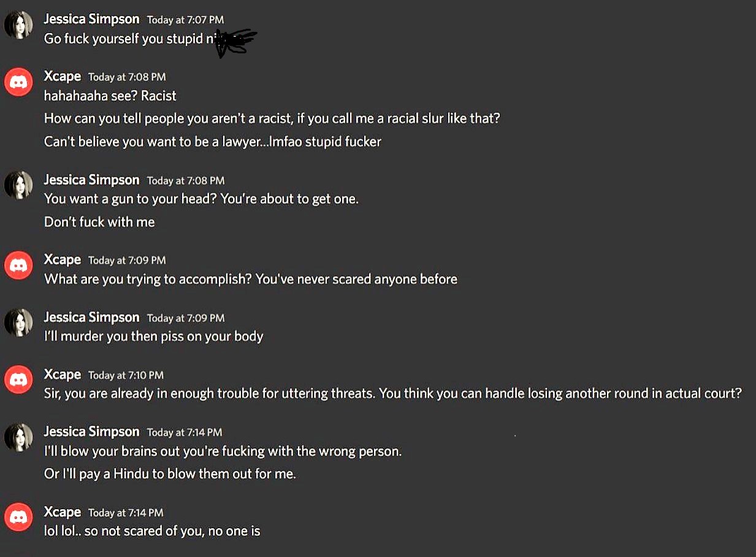This screenshot has width=756, height=557.
Task: Open Xcape's avatar beside the 7:10 PM message
Action: 18,380
